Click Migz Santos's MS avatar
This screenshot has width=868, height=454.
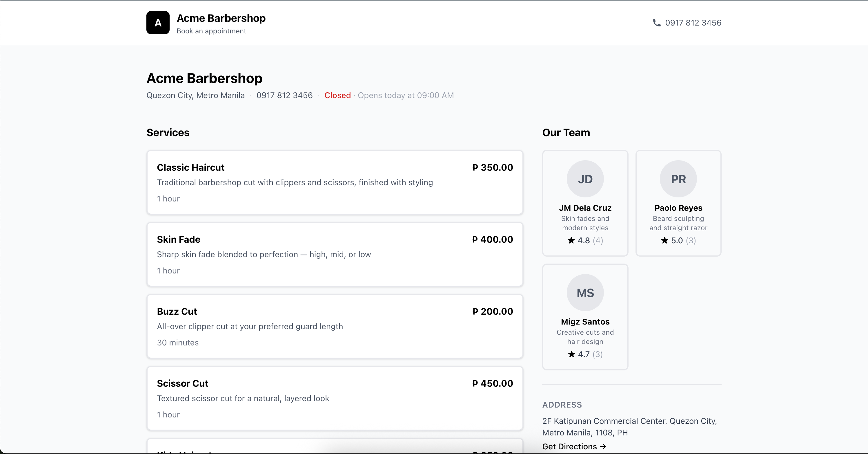point(585,293)
